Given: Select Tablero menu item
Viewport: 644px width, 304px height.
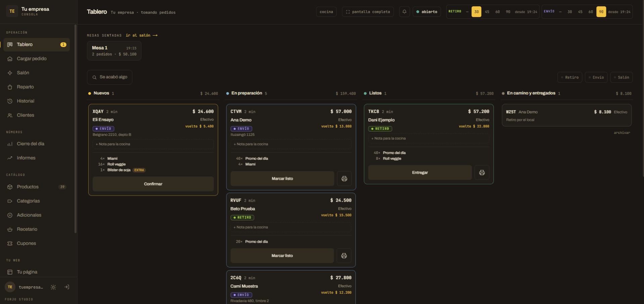Looking at the screenshot, I should [37, 45].
